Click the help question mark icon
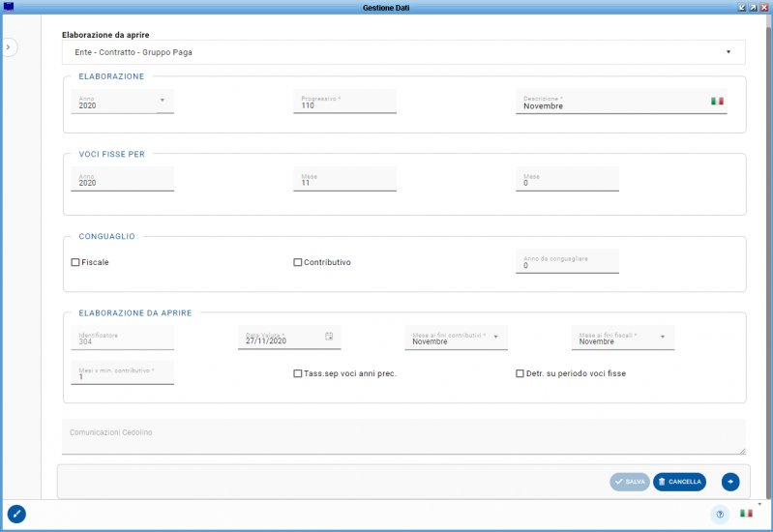The image size is (773, 532). click(719, 514)
